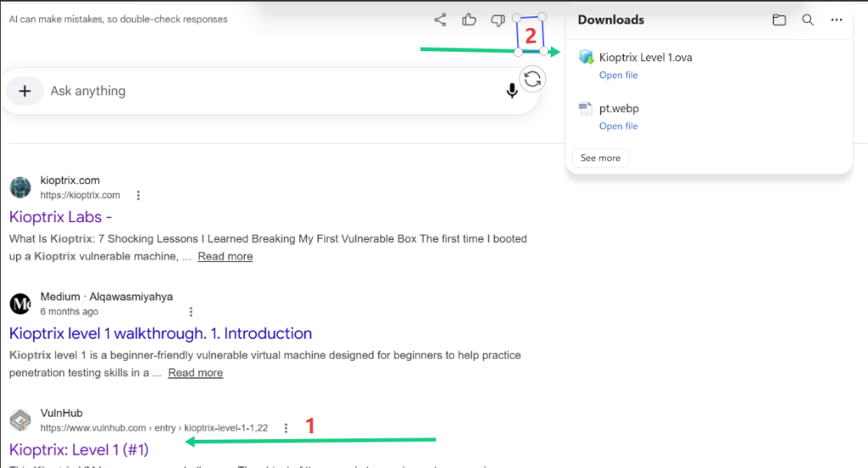The image size is (868, 468).
Task: Click kioptrix.com site favicon
Action: [20, 187]
